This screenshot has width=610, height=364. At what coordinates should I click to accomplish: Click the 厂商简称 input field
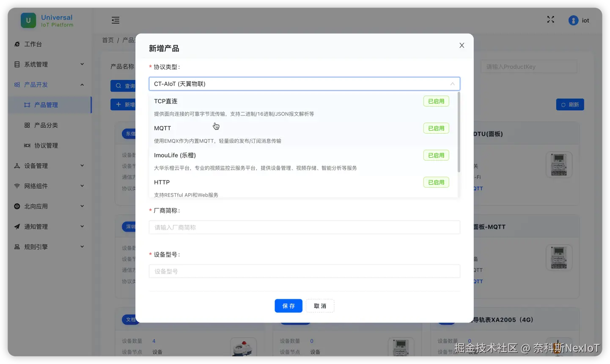304,227
